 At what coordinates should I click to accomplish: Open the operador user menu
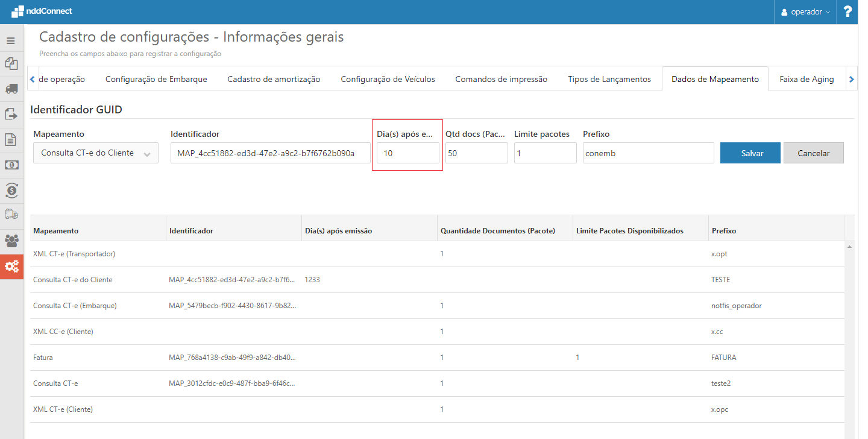click(x=805, y=12)
